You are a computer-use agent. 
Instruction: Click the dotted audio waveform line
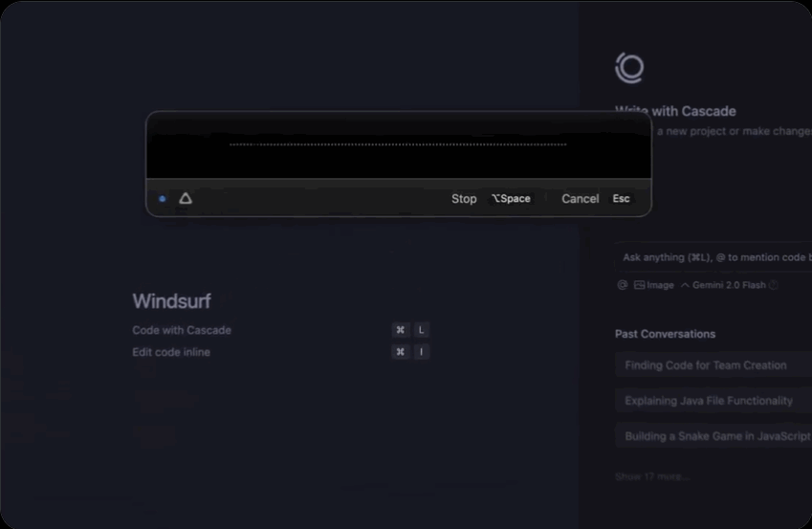tap(398, 144)
